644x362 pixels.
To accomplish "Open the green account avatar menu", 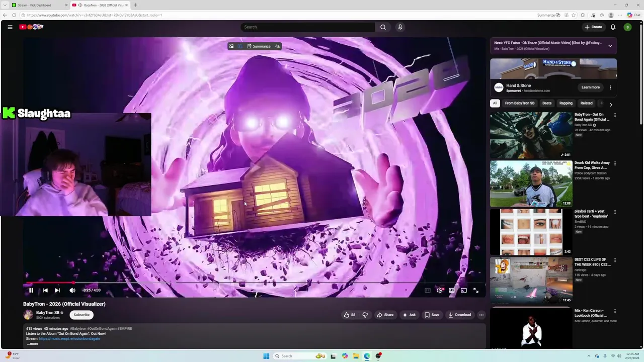I will (627, 27).
